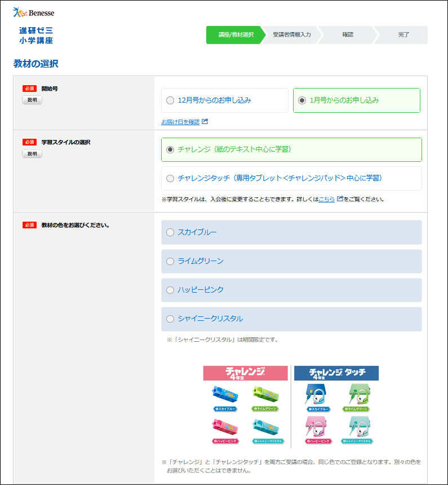Go to 受講者情報入力 step tab
Screen dimensions: 448x485
point(291,35)
